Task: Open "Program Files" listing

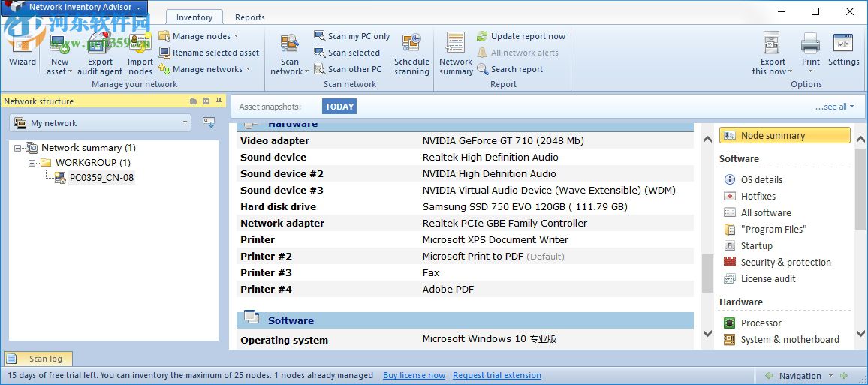Action: [766, 230]
